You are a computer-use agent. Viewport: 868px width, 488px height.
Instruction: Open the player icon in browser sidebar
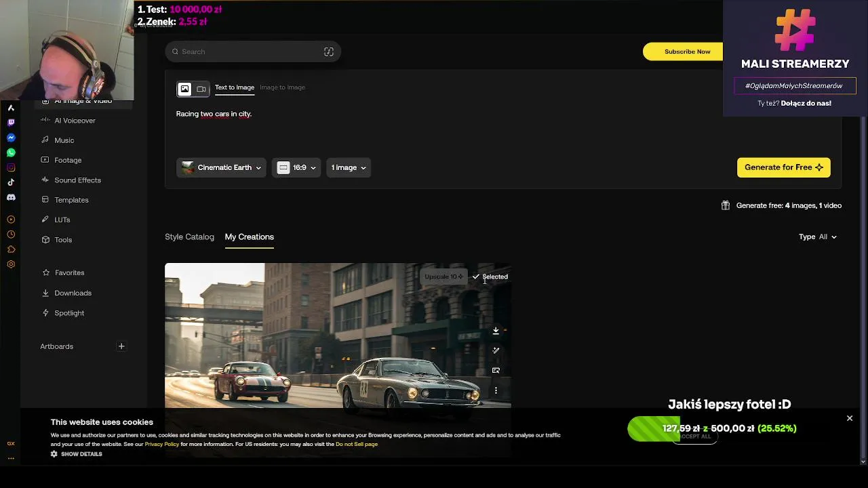[11, 220]
